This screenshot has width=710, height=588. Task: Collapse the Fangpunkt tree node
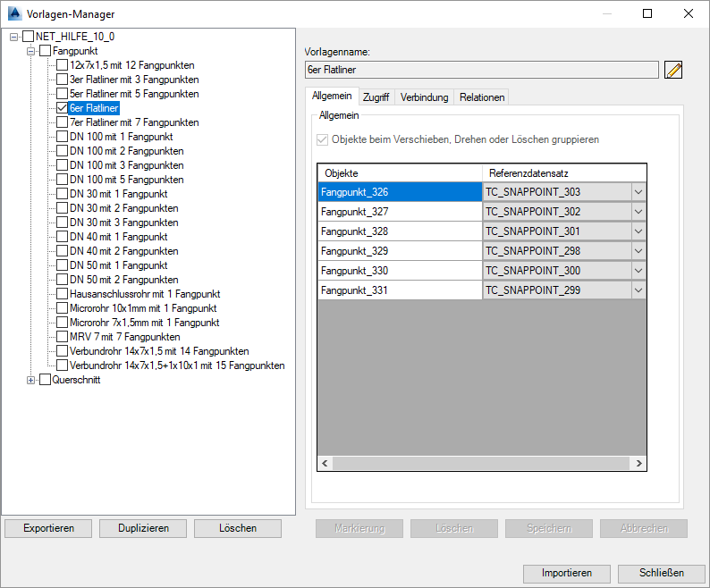coord(30,51)
